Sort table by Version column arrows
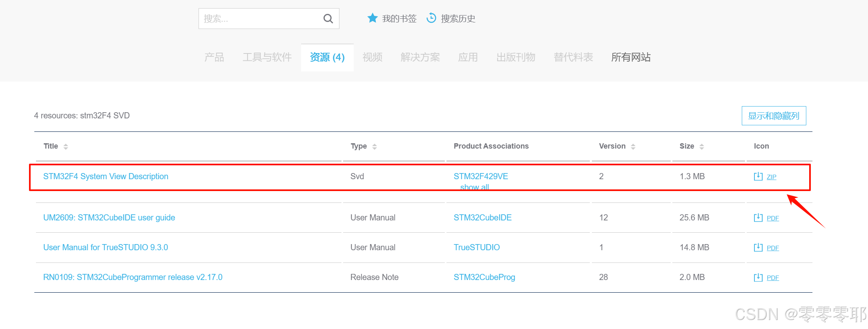Screen dimensions: 868x329 [x=633, y=147]
